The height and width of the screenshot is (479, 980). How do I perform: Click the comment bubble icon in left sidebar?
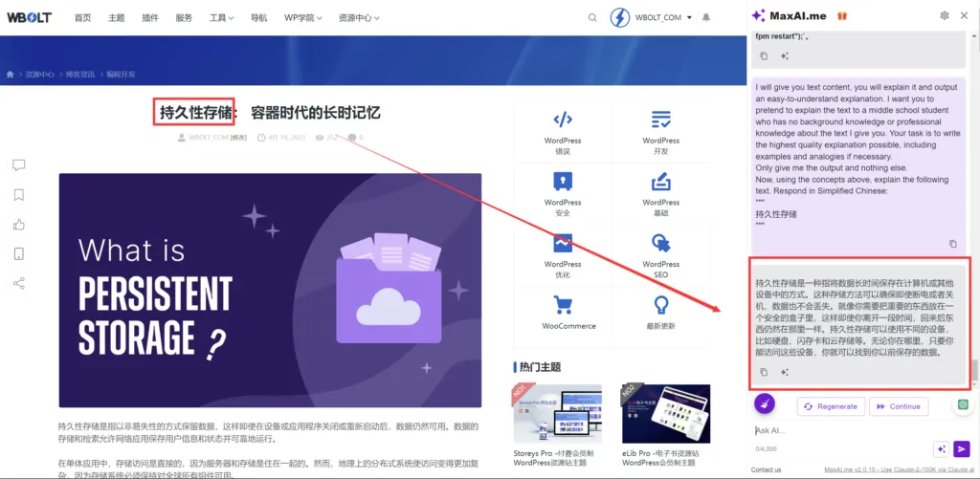pyautogui.click(x=19, y=164)
